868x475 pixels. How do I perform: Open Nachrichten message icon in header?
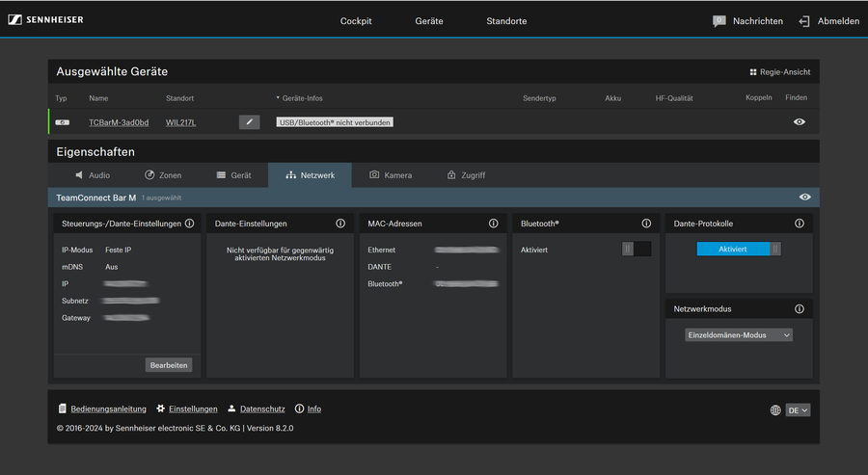point(719,21)
